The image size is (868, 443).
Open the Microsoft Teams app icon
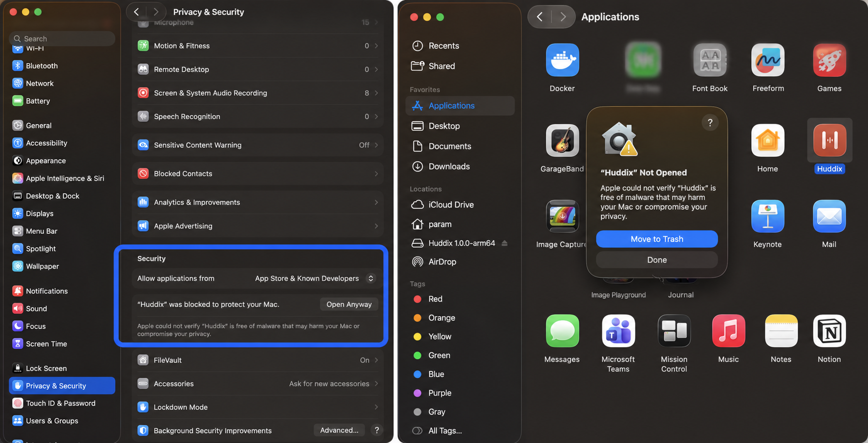pos(618,331)
